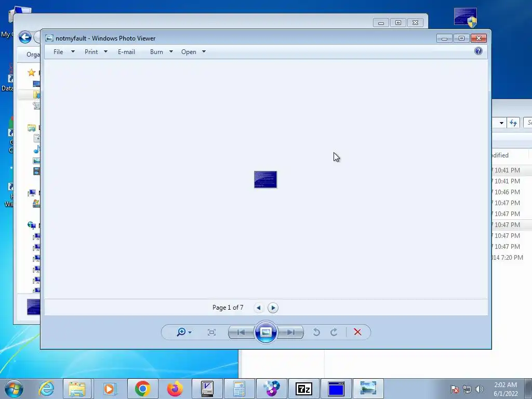The width and height of the screenshot is (532, 399).
Task: Go to the next image
Action: 290,332
